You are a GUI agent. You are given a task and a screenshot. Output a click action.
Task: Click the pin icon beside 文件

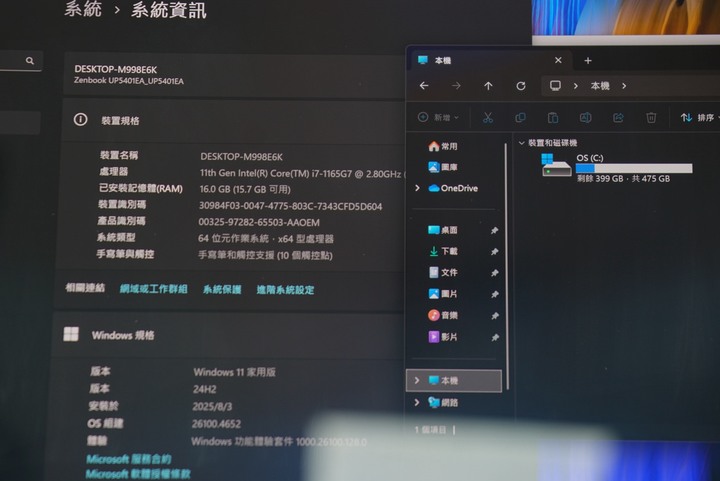click(x=494, y=273)
